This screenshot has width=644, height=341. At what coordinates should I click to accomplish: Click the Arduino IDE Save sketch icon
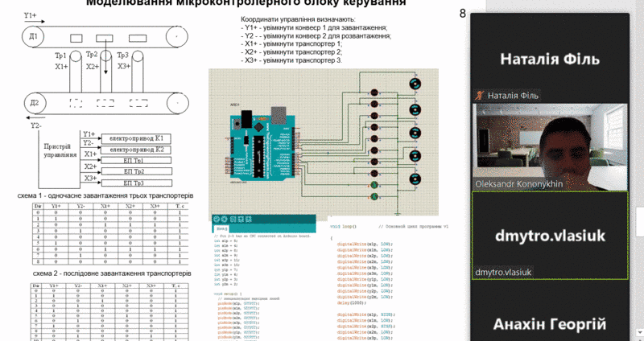pyautogui.click(x=248, y=220)
